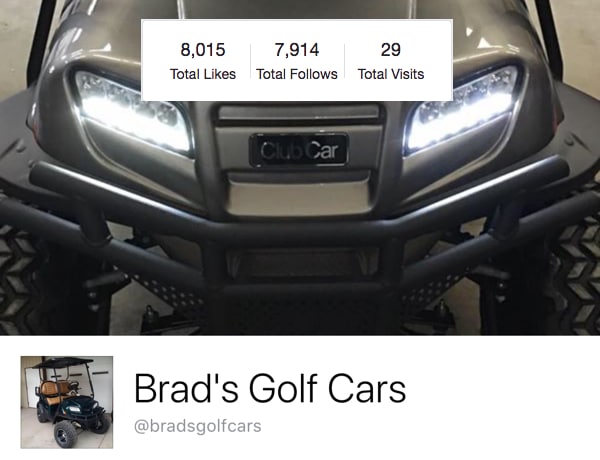Click the right LED headlight in cover photo
Screen dimensions: 600x460
point(463,109)
